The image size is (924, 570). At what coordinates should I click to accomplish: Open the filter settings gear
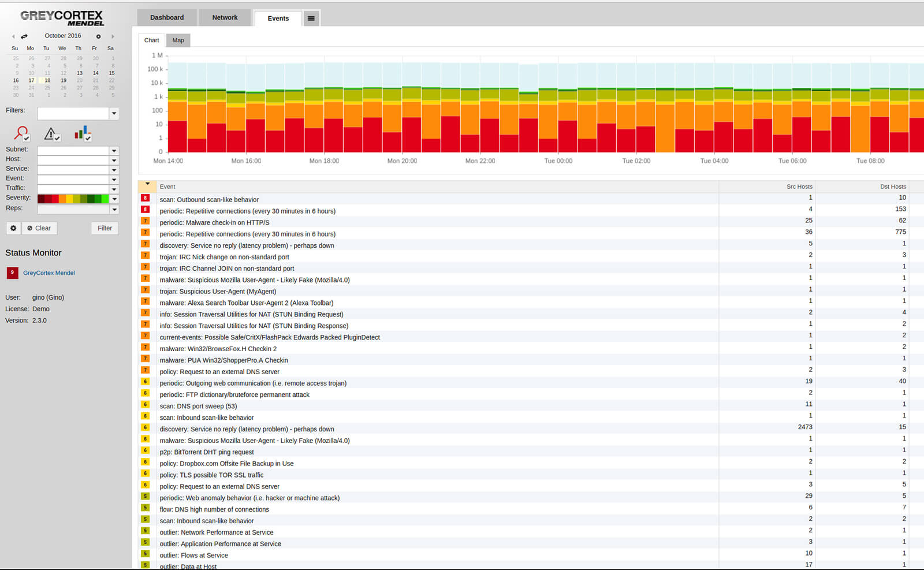(13, 228)
